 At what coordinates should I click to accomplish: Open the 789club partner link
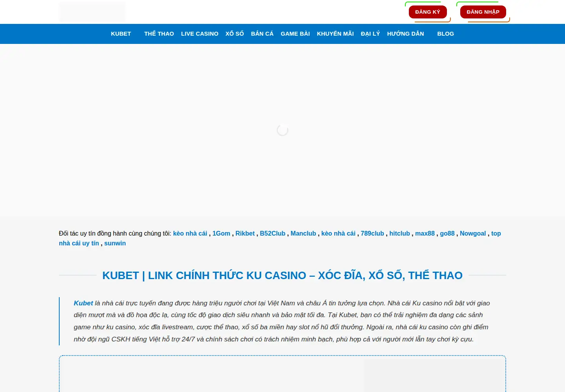click(372, 233)
